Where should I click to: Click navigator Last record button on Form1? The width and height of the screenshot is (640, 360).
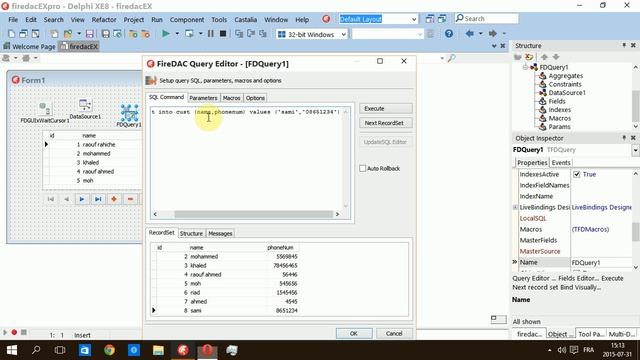(x=98, y=199)
